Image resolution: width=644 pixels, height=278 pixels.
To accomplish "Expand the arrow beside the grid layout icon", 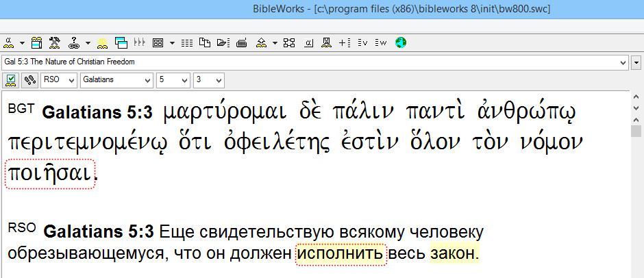I will [x=172, y=42].
